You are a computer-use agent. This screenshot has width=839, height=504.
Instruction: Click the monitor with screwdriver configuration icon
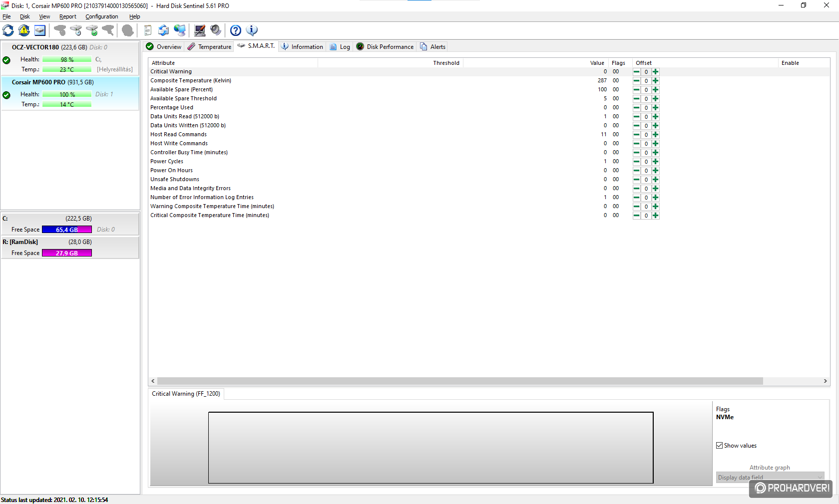[200, 30]
